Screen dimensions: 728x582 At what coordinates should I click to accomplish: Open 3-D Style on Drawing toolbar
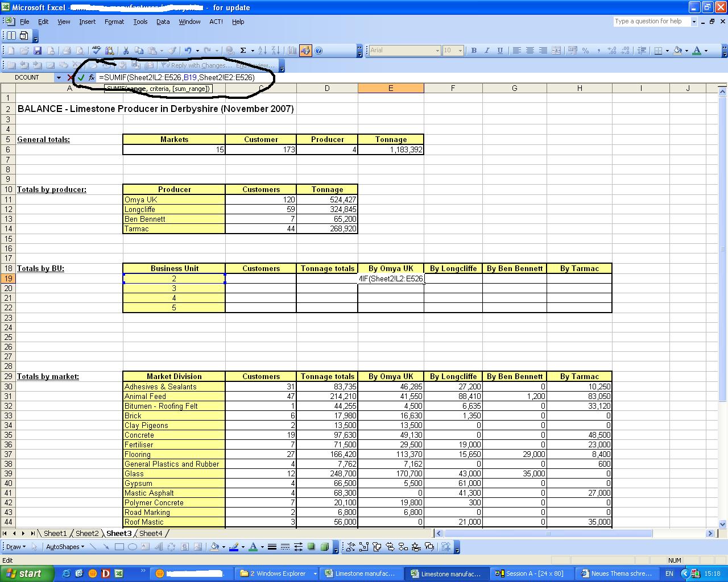[x=324, y=547]
